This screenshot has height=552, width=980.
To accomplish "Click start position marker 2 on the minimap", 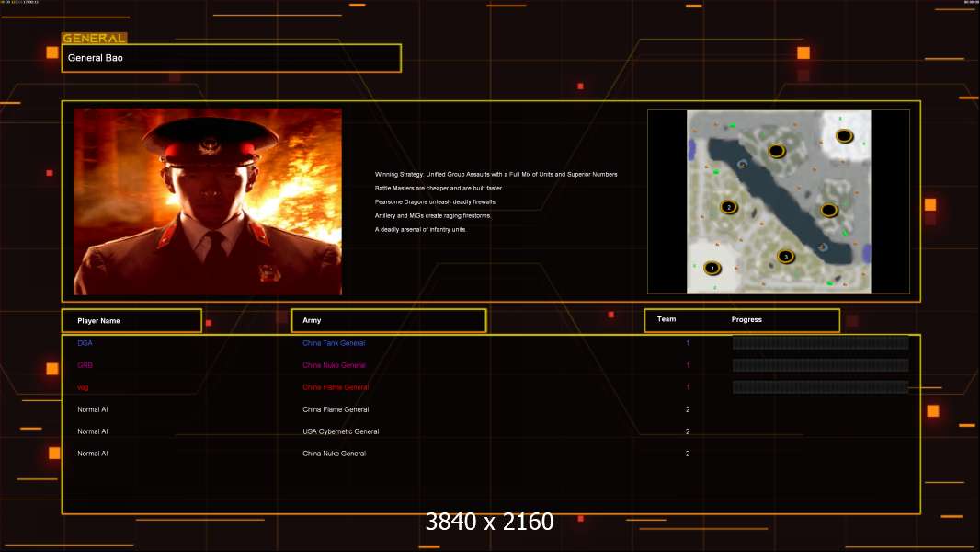I will 728,207.
